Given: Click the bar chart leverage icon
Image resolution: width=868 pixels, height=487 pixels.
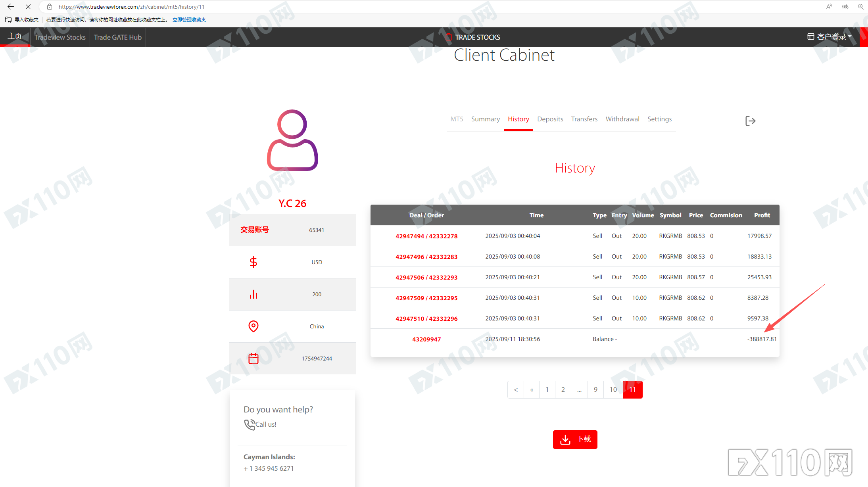Looking at the screenshot, I should 253,294.
